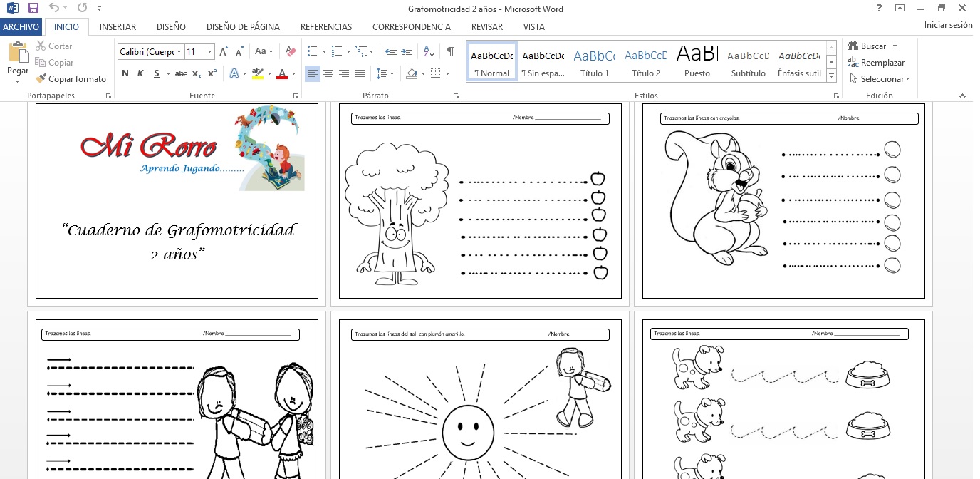Click the Copiar command
The image size is (980, 479).
(x=55, y=63)
